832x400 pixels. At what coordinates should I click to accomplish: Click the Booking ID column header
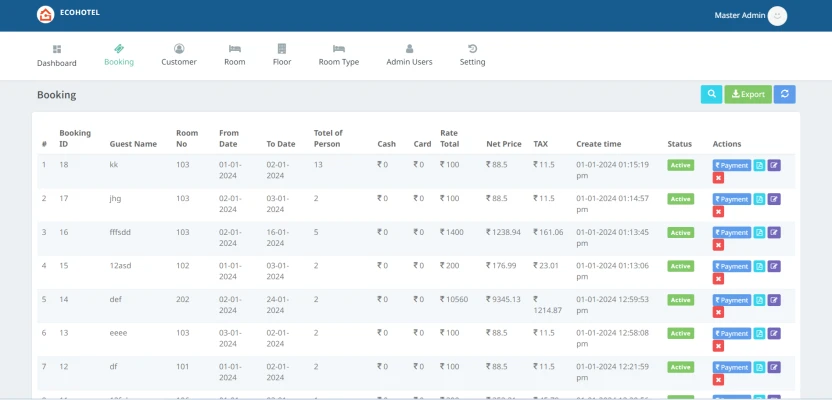pos(75,138)
